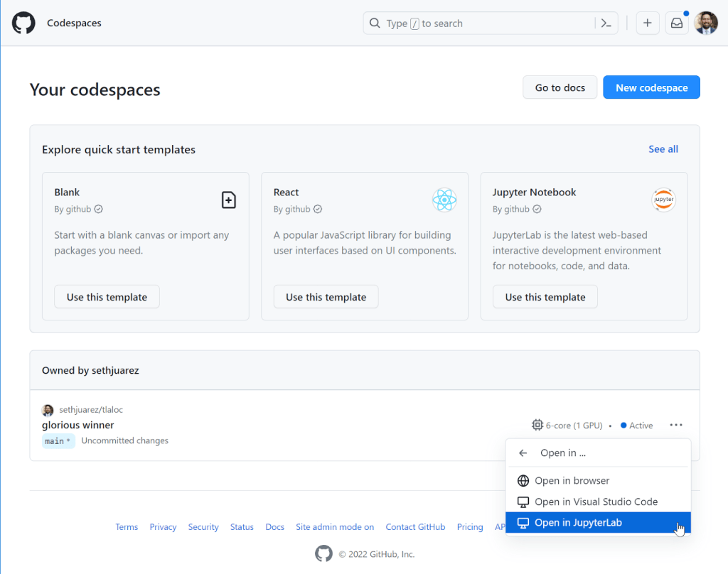Open the user profile avatar menu
Image resolution: width=728 pixels, height=574 pixels.
tap(706, 23)
